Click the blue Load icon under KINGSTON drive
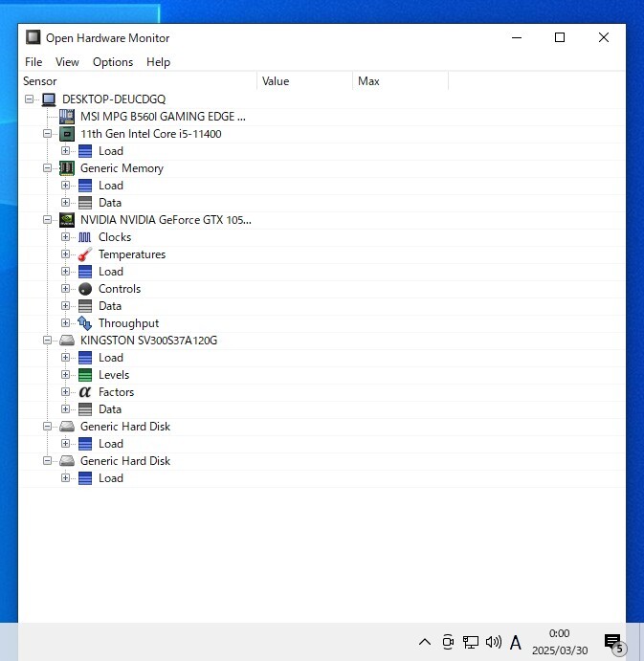This screenshot has height=661, width=644. tap(85, 358)
